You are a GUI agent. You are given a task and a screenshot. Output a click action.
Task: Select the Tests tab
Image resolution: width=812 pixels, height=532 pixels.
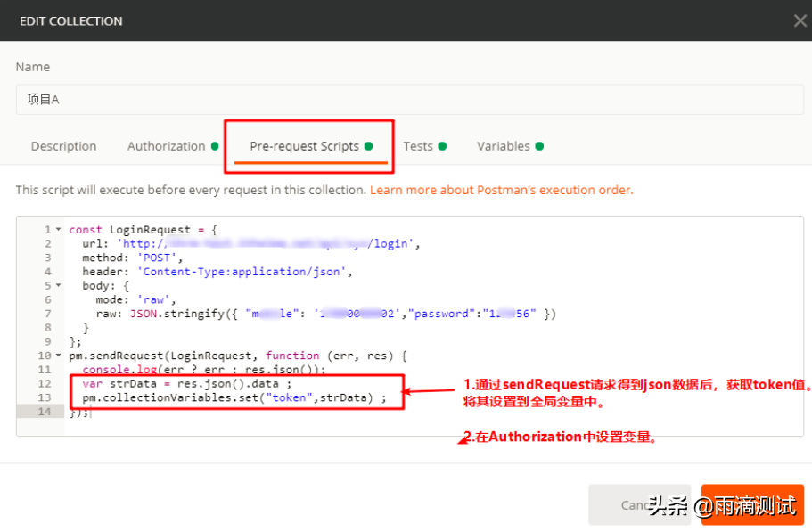point(419,145)
